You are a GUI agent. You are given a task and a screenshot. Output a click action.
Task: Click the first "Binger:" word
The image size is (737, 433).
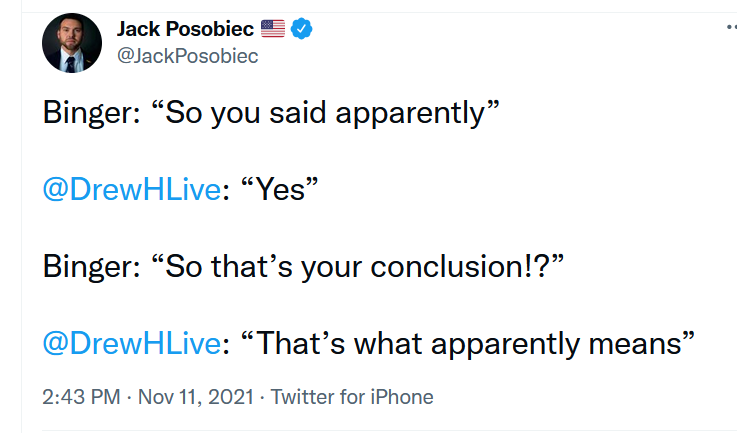(92, 113)
